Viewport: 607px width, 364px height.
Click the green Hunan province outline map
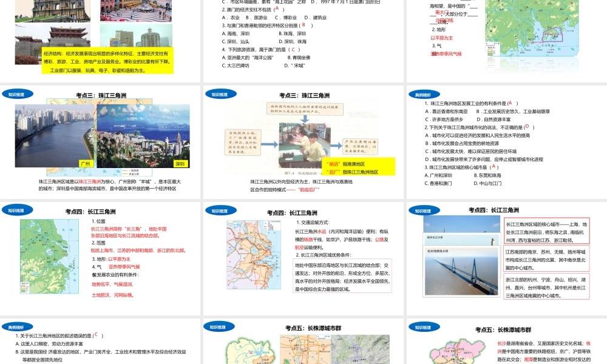pyautogui.click(x=251, y=351)
